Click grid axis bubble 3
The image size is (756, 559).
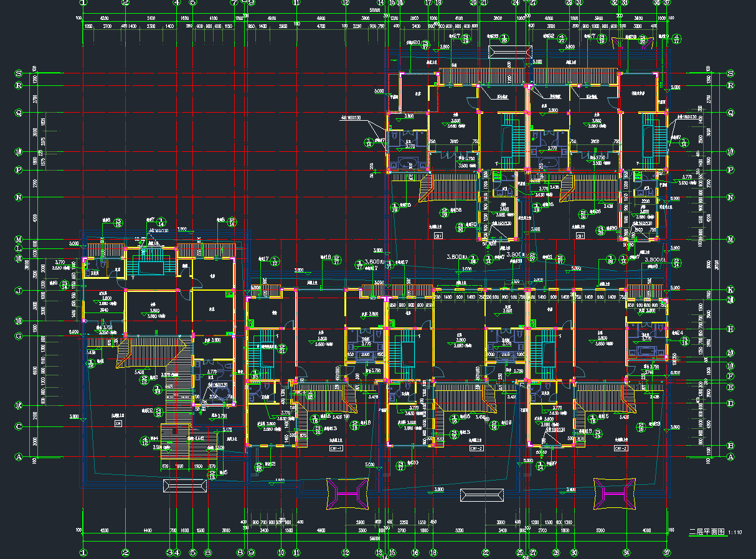pos(169,552)
